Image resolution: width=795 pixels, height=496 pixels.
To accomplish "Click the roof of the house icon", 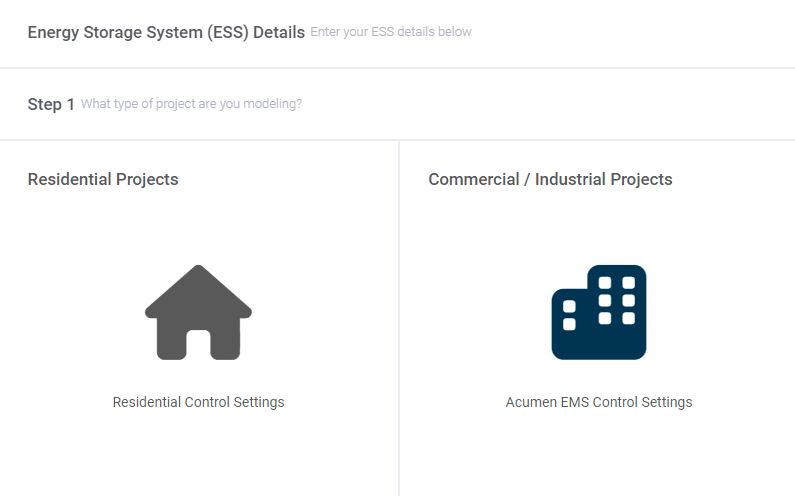I will pos(198,290).
